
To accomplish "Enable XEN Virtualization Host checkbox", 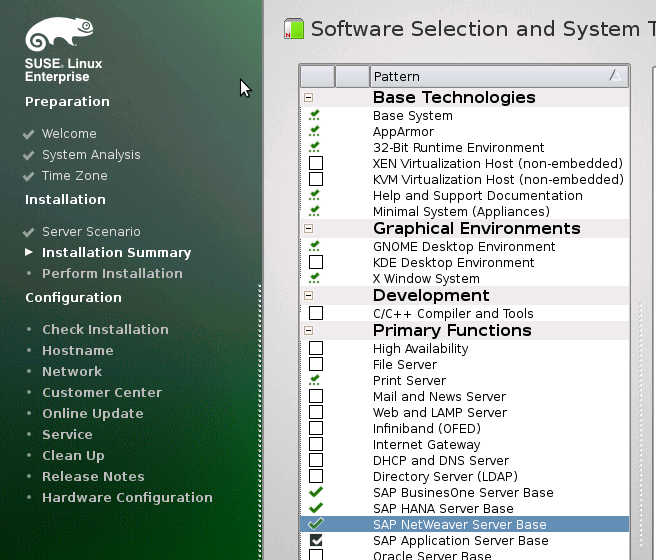I will [x=316, y=163].
